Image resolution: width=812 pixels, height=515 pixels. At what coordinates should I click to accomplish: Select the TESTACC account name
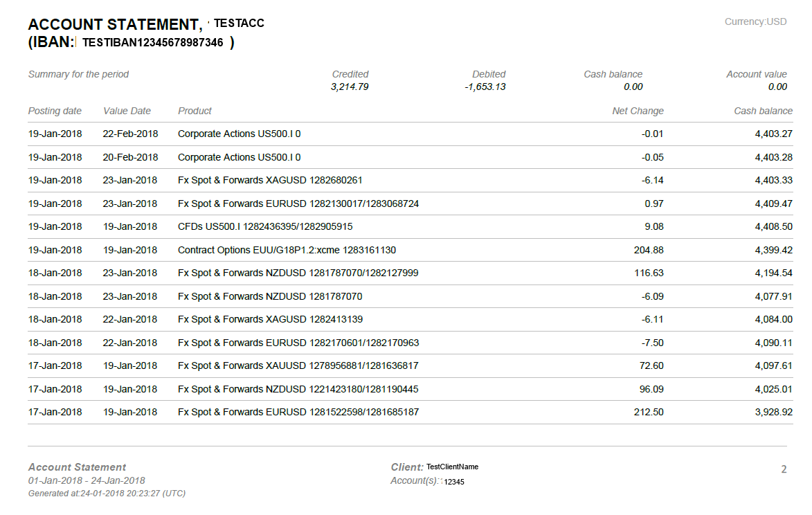click(239, 23)
